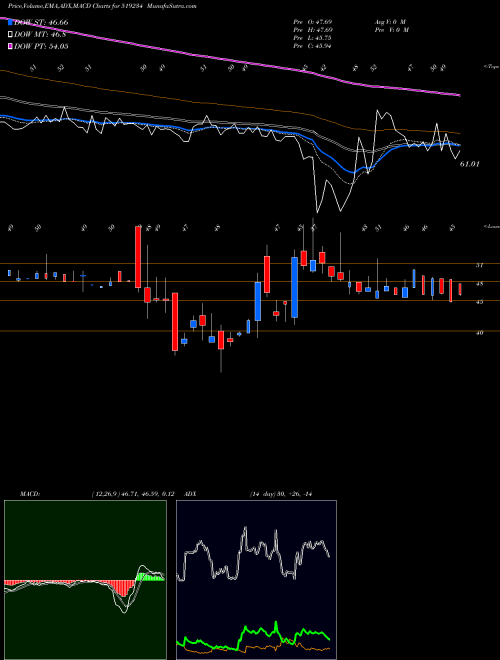Image resolution: width=500 pixels, height=660 pixels.
Task: Select the 'DOW MT: 46.8' legend label
Action: [40, 34]
